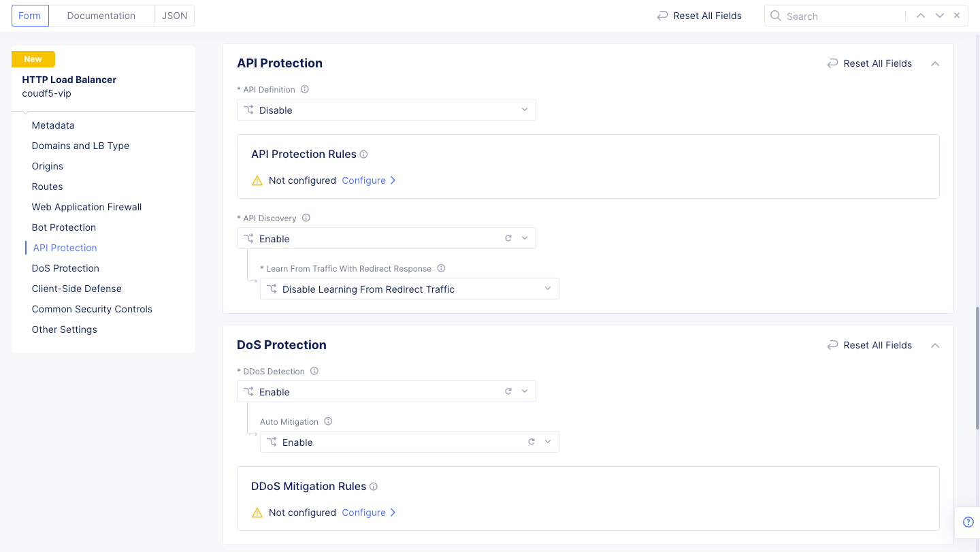The height and width of the screenshot is (552, 980).
Task: Open the help icon in the bottom corner
Action: [x=968, y=522]
